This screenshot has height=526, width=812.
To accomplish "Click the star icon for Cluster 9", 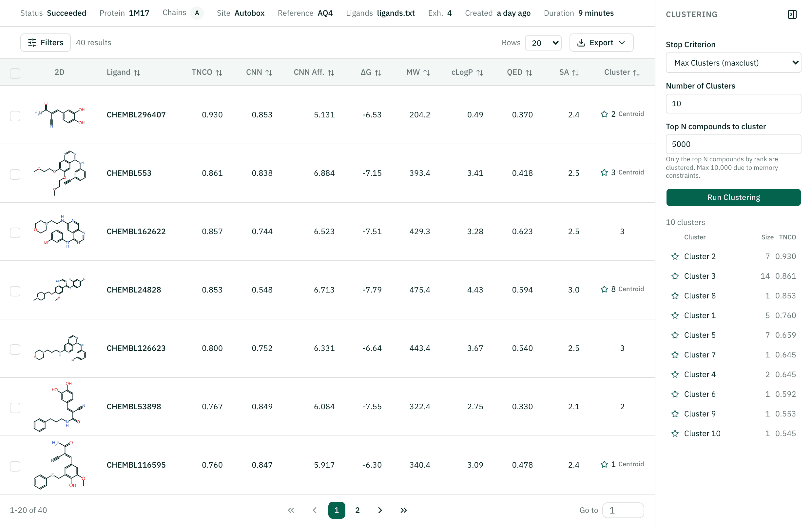I will (675, 414).
